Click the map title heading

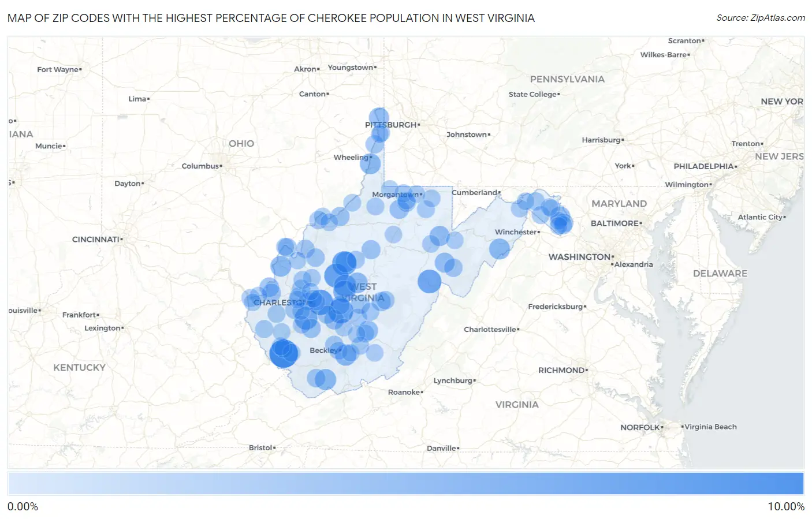[271, 18]
